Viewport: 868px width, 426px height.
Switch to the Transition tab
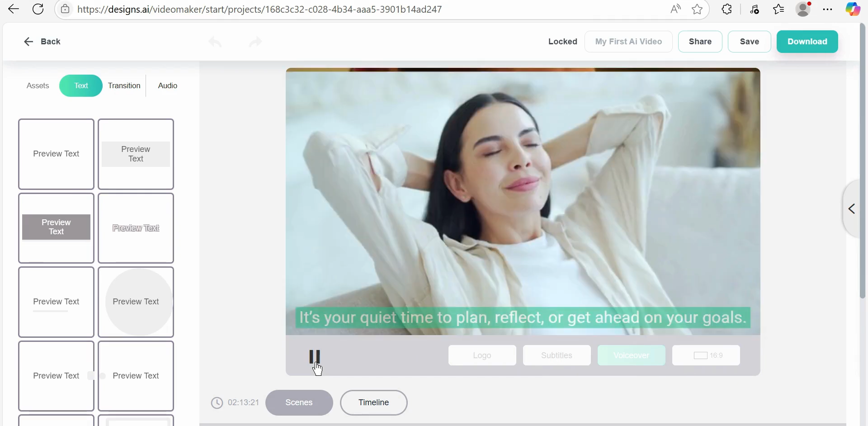pos(124,85)
